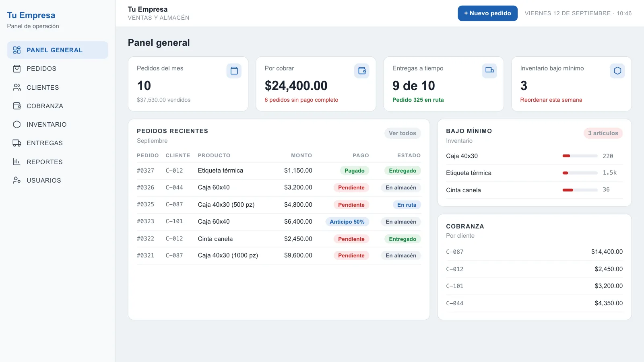Click client C-087 in Cobranza panel

[x=454, y=252]
